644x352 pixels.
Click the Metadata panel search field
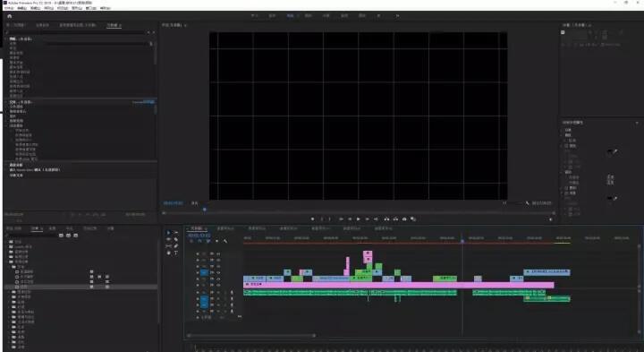76,32
